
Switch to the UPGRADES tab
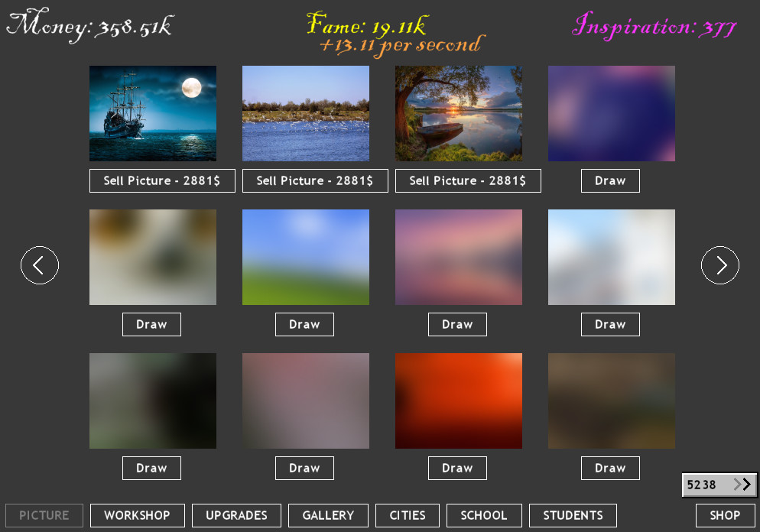[236, 515]
